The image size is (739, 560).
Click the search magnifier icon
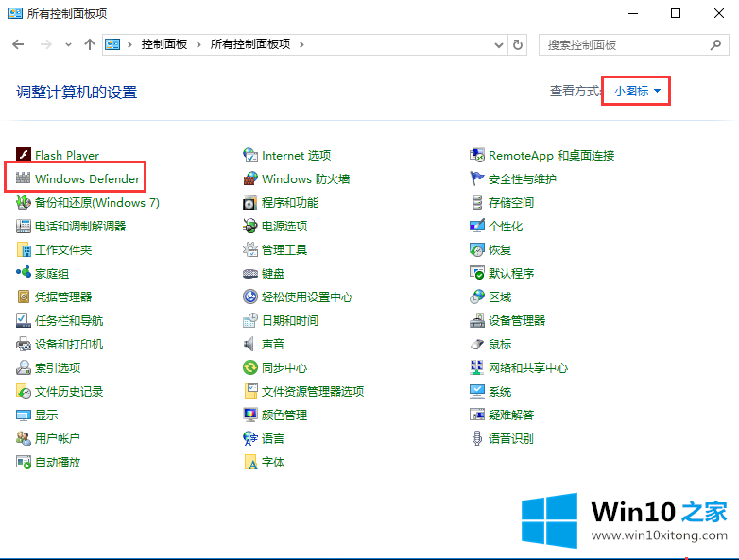click(x=715, y=44)
